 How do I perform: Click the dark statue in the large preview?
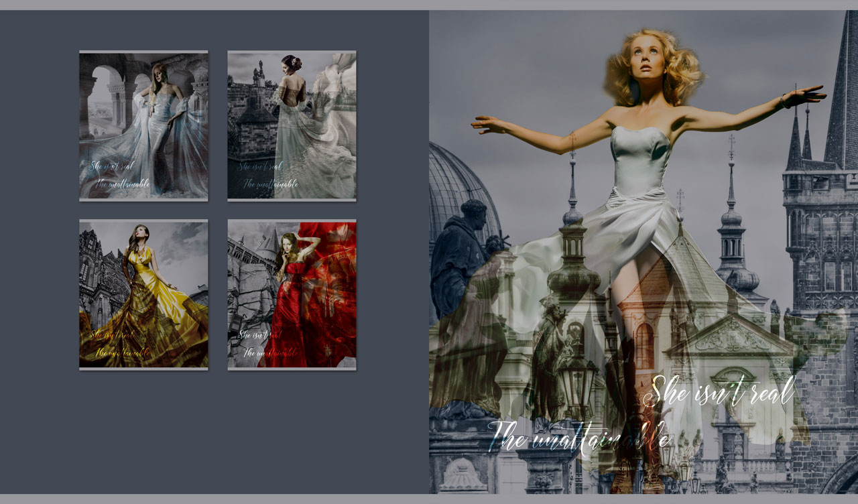coord(461,255)
